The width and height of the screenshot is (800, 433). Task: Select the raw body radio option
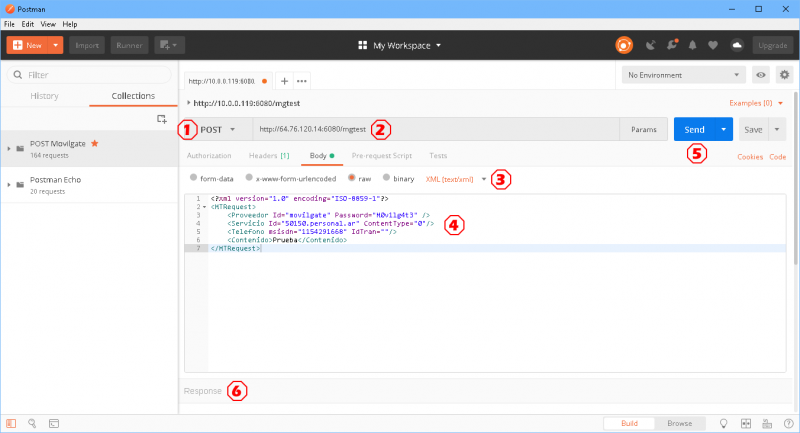(x=352, y=177)
